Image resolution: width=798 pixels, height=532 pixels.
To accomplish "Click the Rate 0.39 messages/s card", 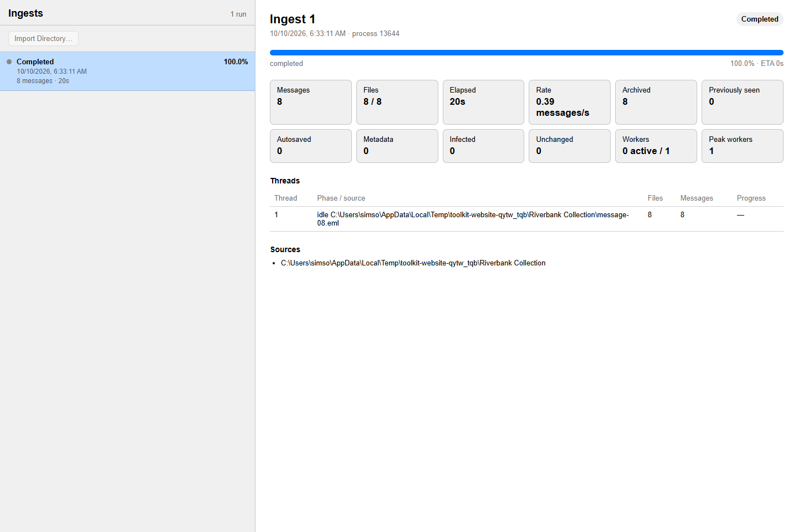I will tap(570, 102).
